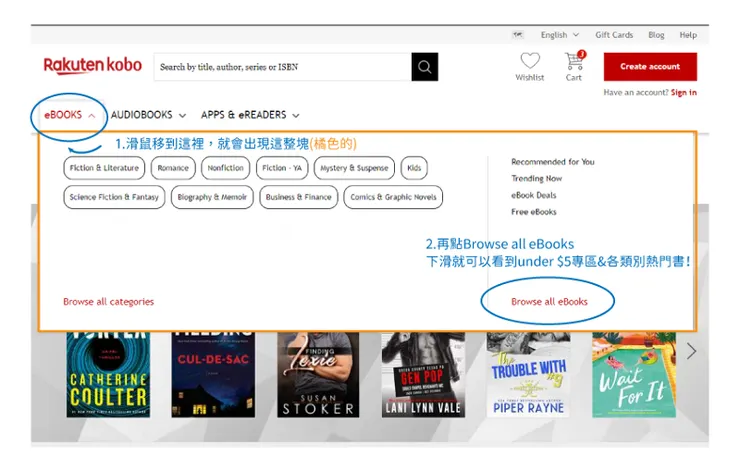Select the Mystery & Suspense category
Viewport: 740px width, 472px height.
[354, 168]
